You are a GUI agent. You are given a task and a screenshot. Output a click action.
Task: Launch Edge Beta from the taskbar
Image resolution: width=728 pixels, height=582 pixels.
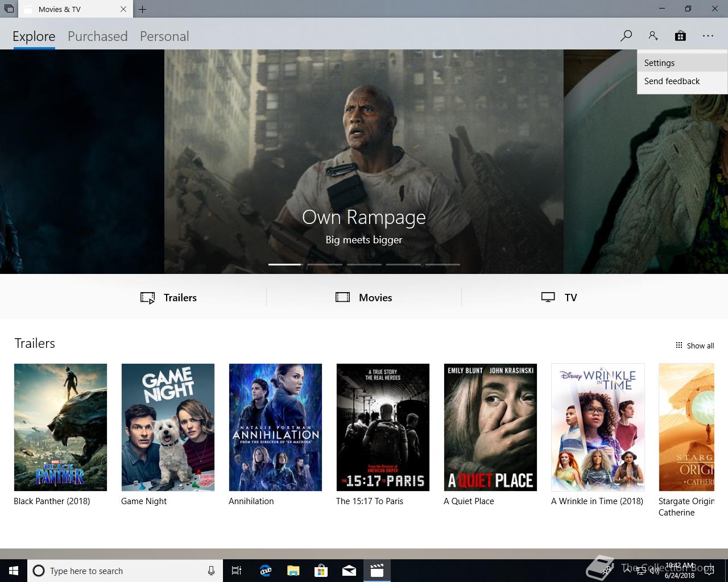coord(265,571)
